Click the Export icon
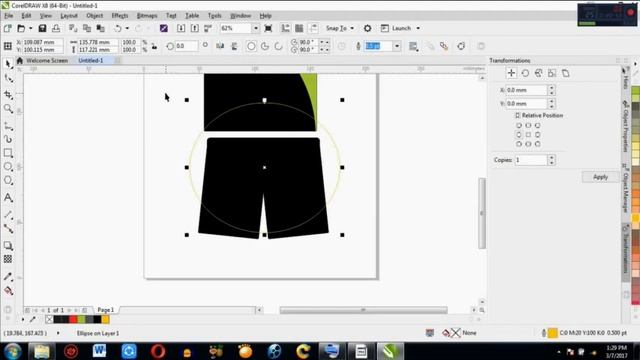Viewport: 640px width, 360px height. pos(195,28)
